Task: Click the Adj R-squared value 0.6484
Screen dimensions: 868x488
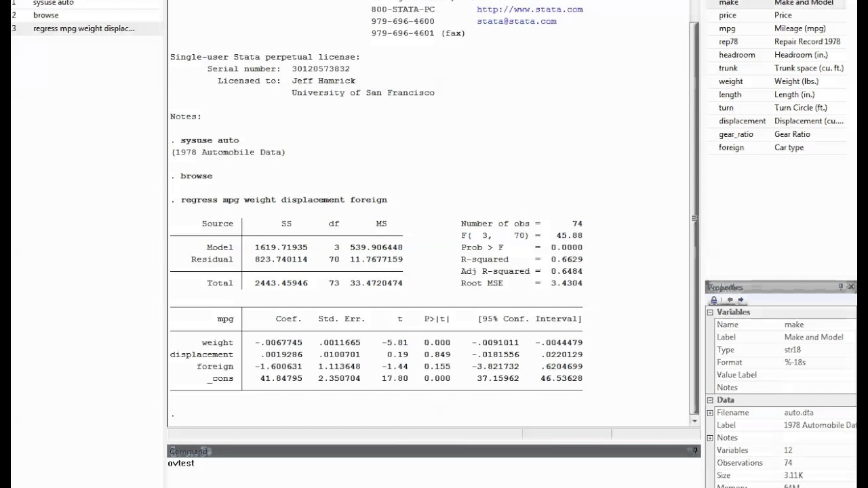Action: pos(566,271)
